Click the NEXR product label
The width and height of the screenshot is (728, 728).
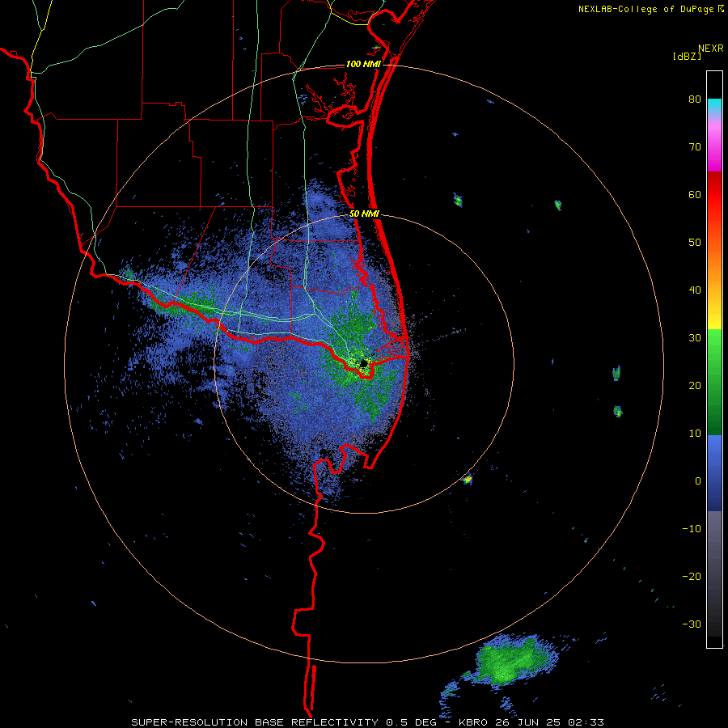pos(710,49)
